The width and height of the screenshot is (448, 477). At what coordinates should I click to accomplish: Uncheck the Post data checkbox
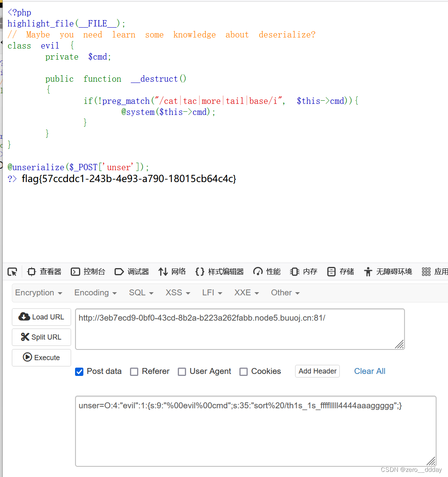(x=79, y=372)
